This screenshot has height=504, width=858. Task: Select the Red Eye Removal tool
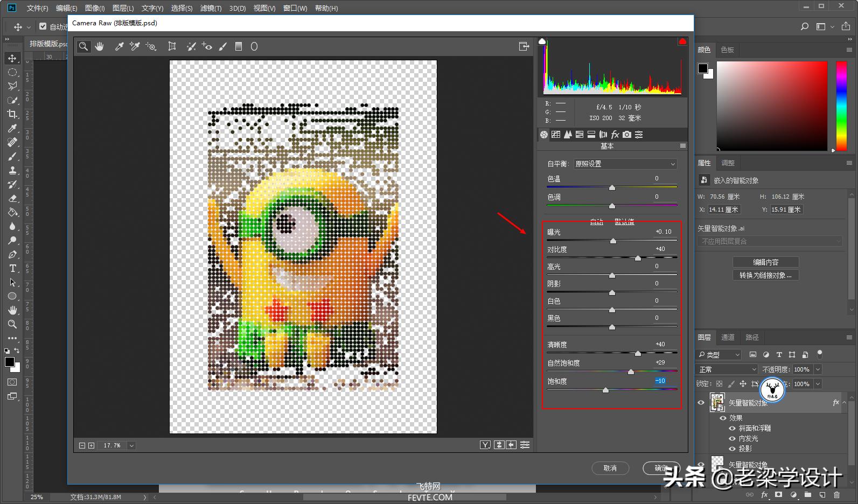point(207,46)
